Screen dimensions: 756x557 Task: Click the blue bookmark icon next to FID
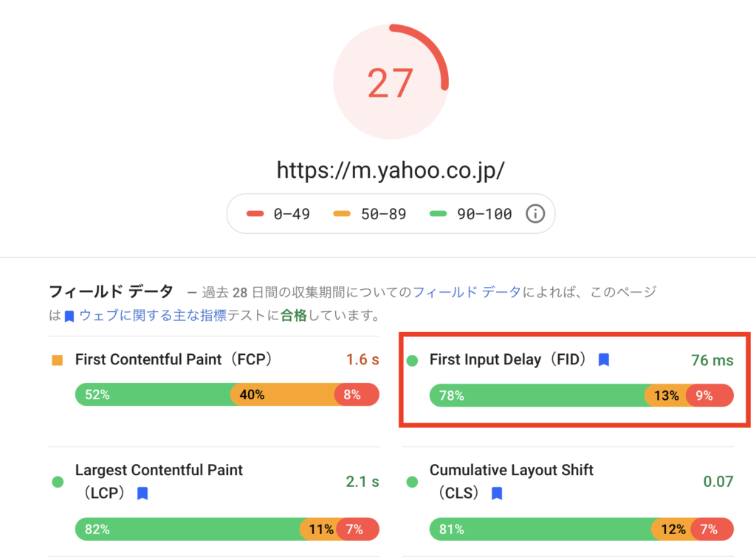point(603,360)
